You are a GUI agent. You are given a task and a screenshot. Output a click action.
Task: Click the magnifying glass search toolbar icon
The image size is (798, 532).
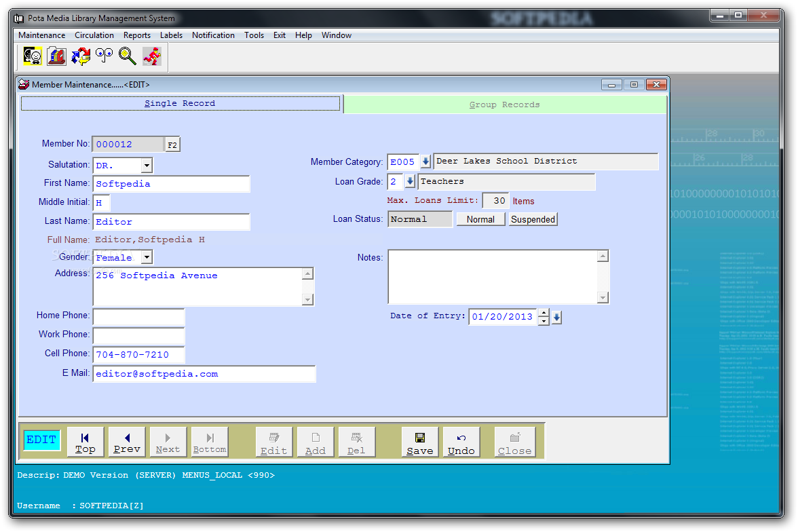click(128, 56)
